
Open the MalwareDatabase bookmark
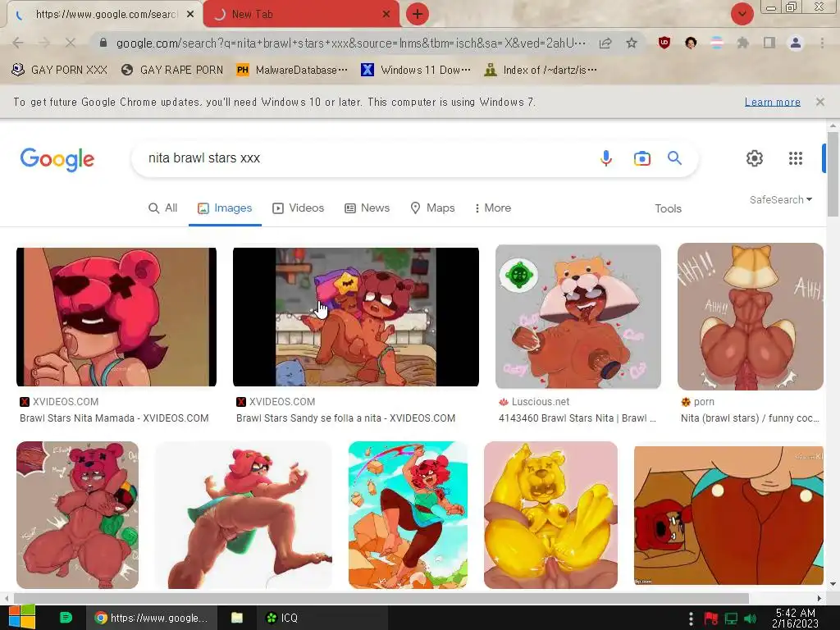(x=292, y=71)
